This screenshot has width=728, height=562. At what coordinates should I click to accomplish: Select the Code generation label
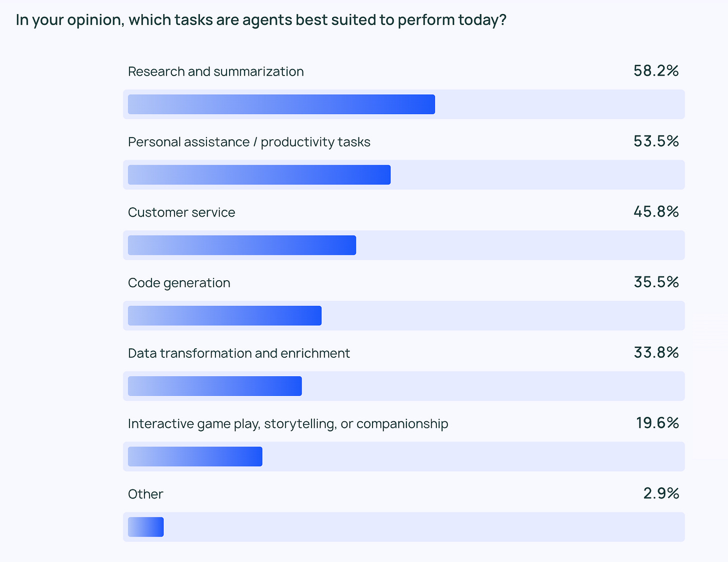click(x=179, y=283)
